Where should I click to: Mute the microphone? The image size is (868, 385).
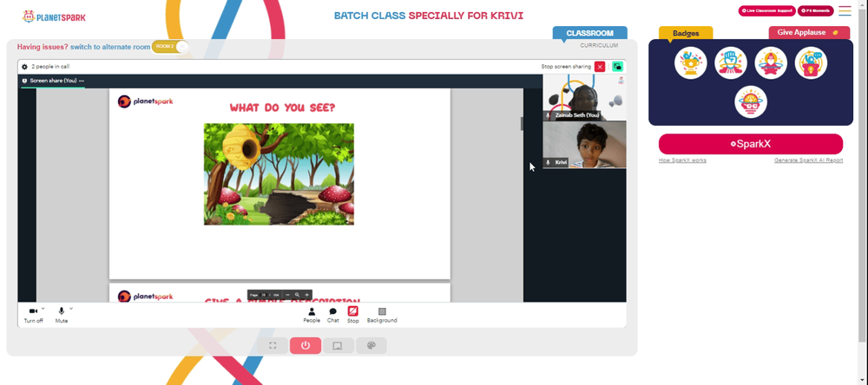point(62,316)
